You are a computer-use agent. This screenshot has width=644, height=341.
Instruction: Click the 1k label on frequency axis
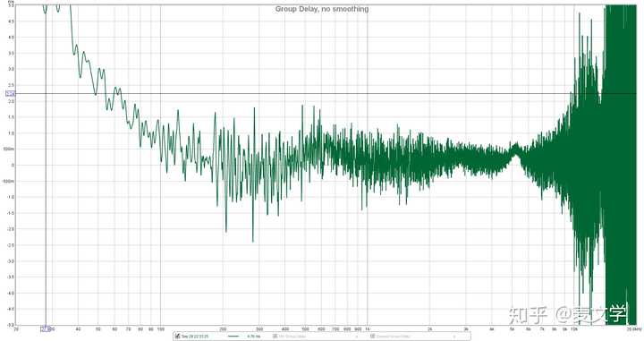[x=368, y=329]
